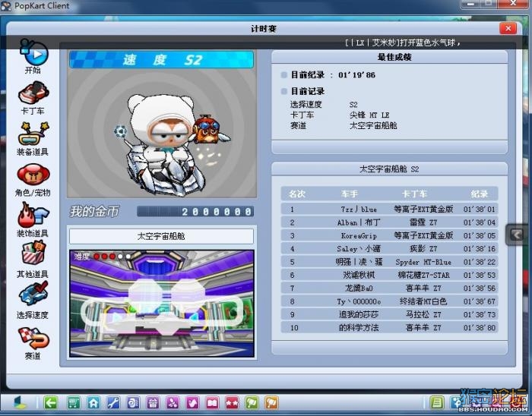Click the red two-stars icon
Viewport: 532px width, 416px height.
232,403
